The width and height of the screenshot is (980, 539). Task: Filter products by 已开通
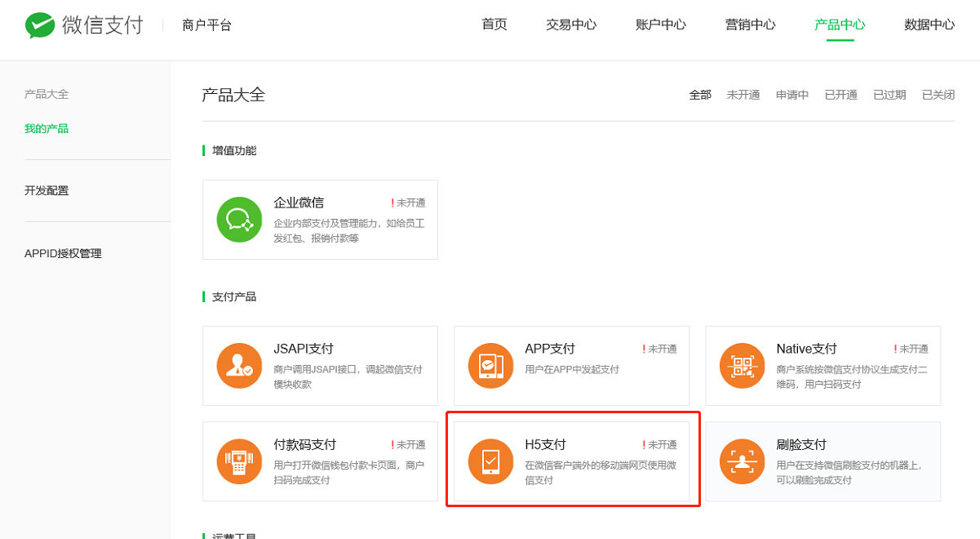click(841, 95)
